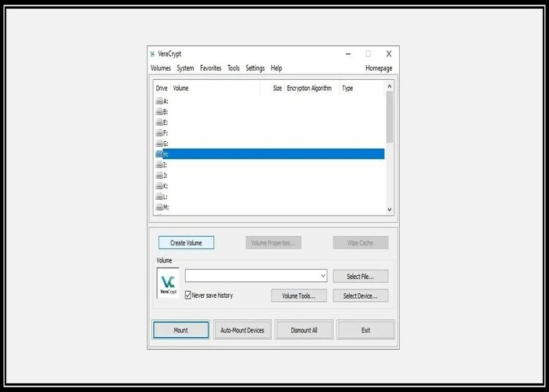549x392 pixels.
Task: Open the Volumes menu
Action: (161, 68)
